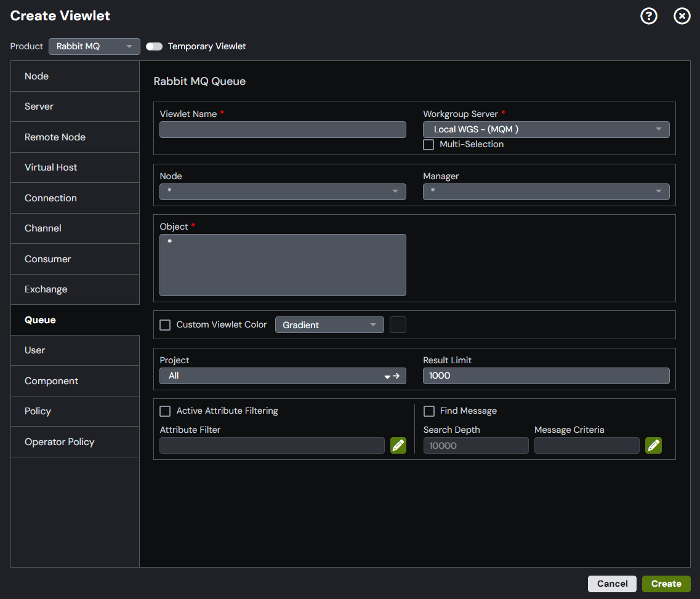Viewport: 700px width, 599px height.
Task: Click the Attribute Filter text field
Action: 272,446
